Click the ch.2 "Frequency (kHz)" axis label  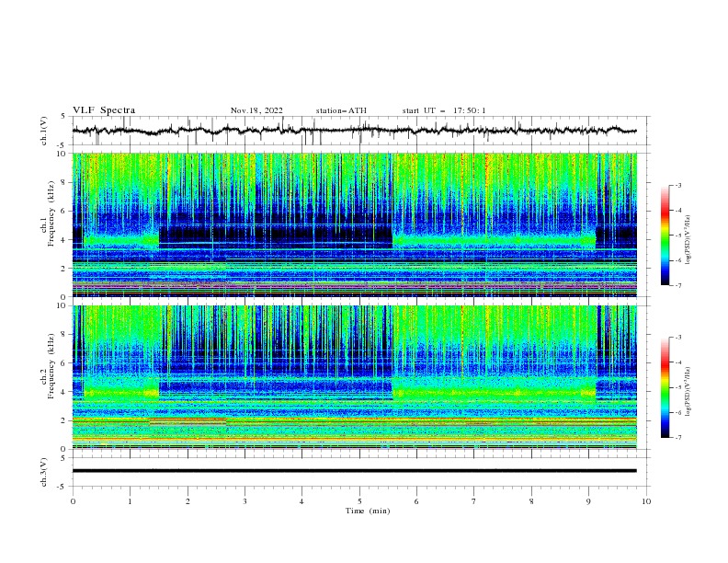[51, 366]
